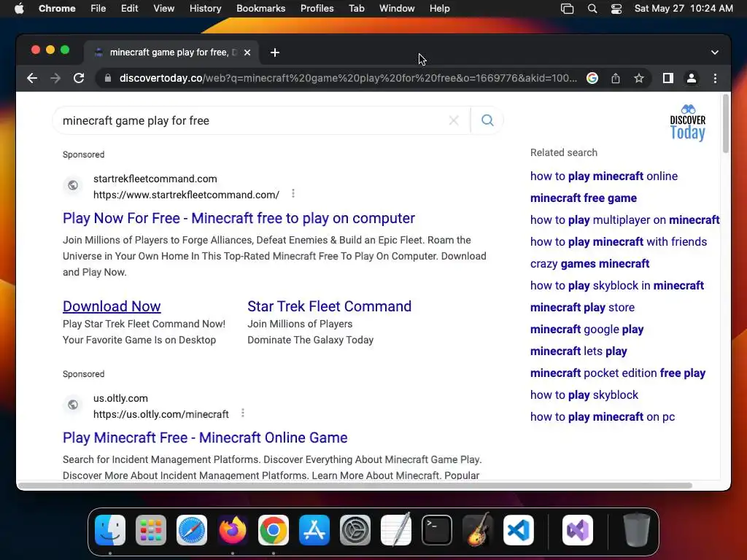The height and width of the screenshot is (560, 747).
Task: Share this page using the share icon
Action: (x=616, y=78)
